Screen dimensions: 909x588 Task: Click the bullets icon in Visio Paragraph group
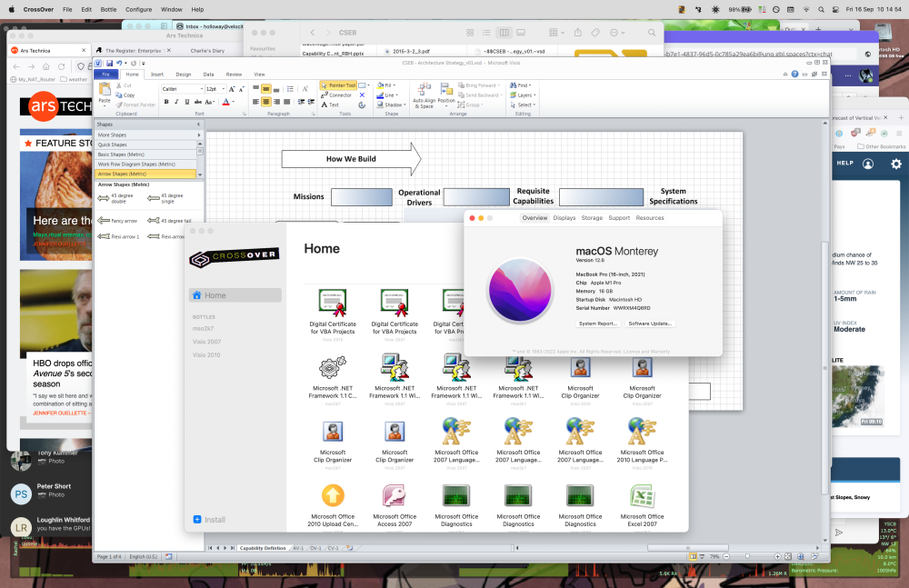click(290, 89)
